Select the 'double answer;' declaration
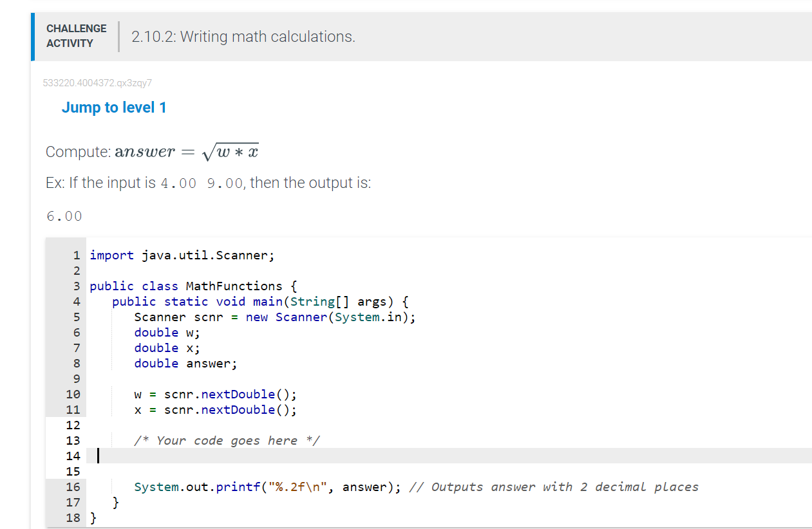This screenshot has width=812, height=529. tap(185, 363)
